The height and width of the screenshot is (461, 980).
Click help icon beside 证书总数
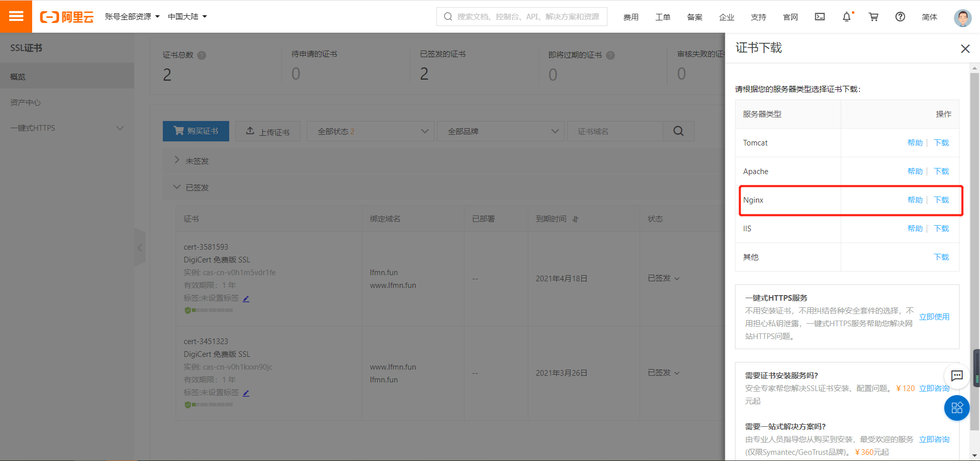tap(202, 55)
